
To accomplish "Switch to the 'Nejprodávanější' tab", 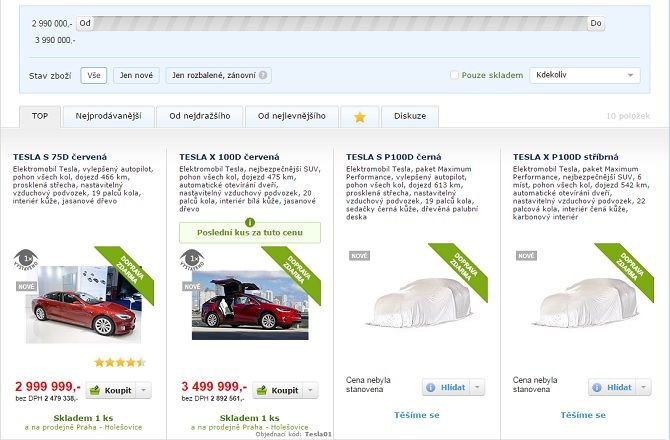I will (108, 117).
